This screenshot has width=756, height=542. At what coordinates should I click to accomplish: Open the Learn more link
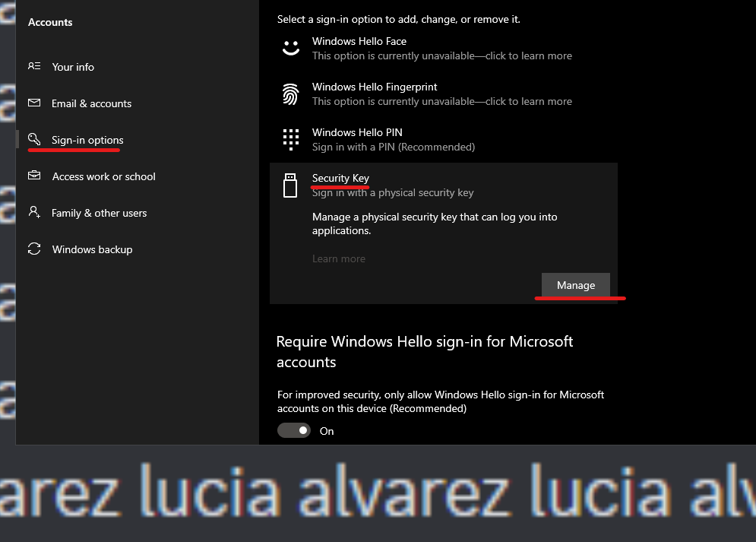[x=338, y=258]
